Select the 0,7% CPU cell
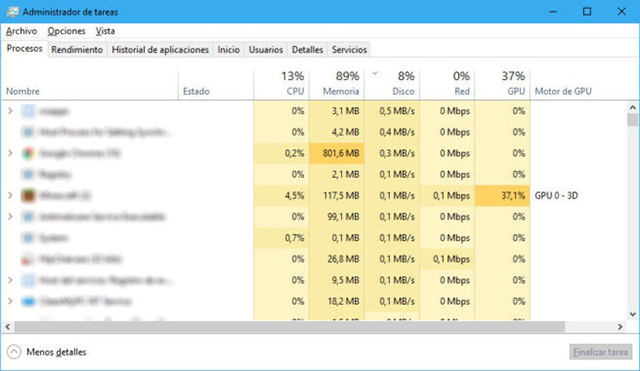This screenshot has width=640, height=371. (281, 238)
